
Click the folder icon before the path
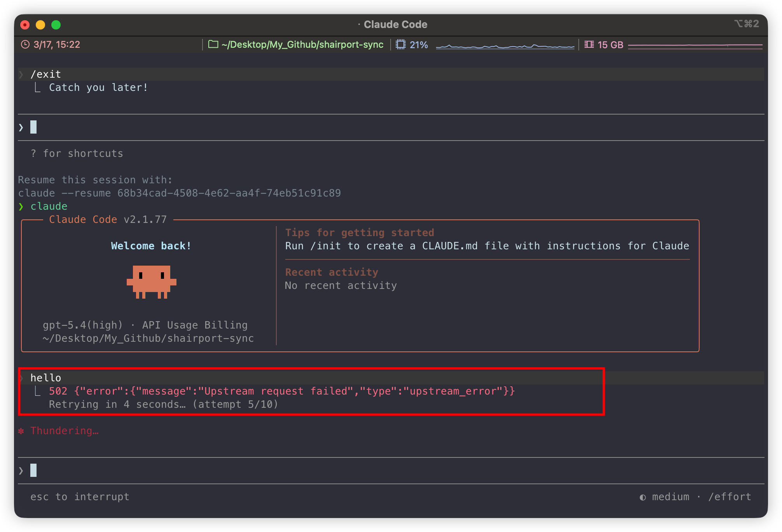point(213,44)
